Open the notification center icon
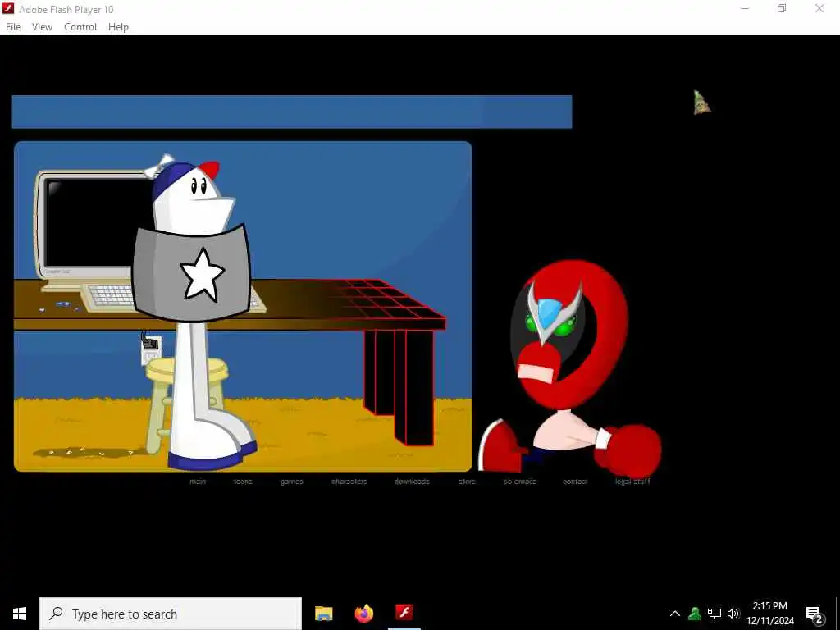The image size is (840, 630). [x=815, y=614]
